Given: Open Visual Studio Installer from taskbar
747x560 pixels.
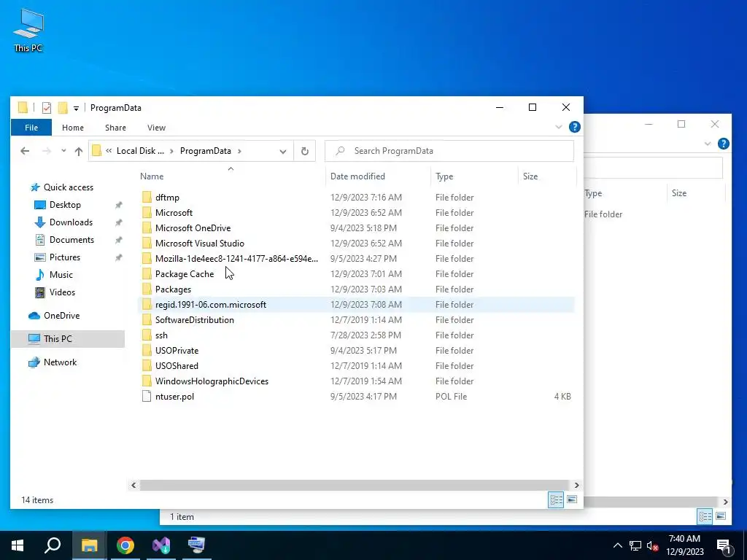Looking at the screenshot, I should click(x=161, y=545).
